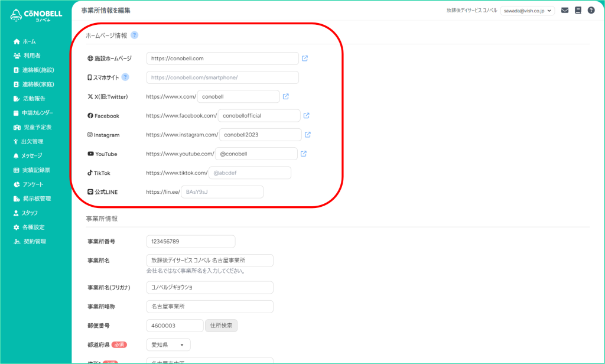Click the globe icon beside 施設ホームページ

(90, 58)
